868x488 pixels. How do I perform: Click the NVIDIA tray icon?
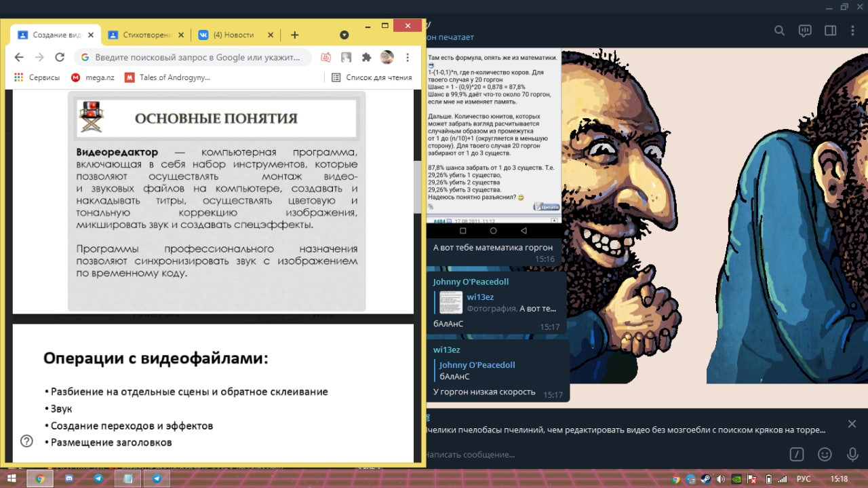[737, 478]
